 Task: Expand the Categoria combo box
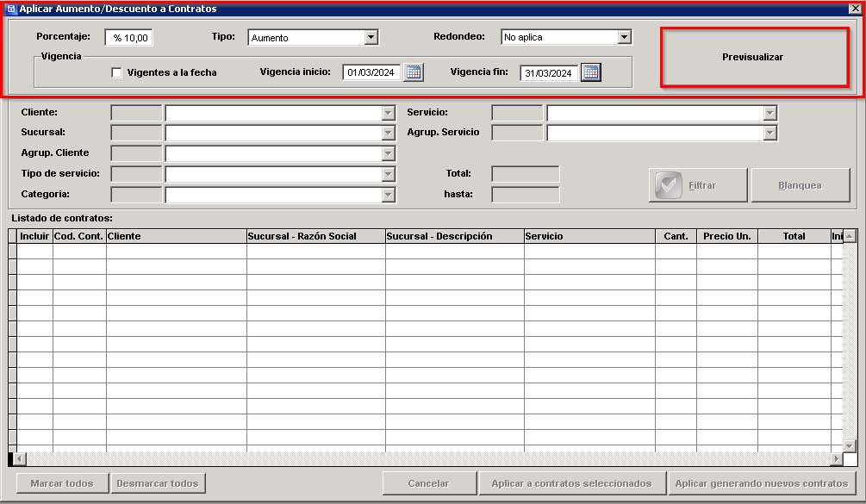(x=389, y=195)
